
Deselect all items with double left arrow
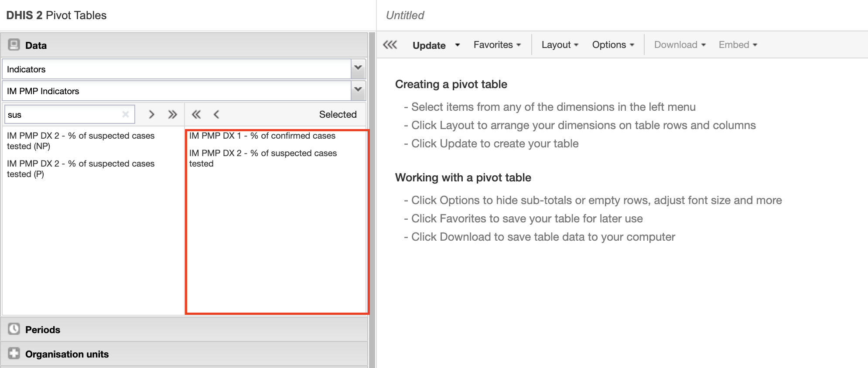point(196,114)
